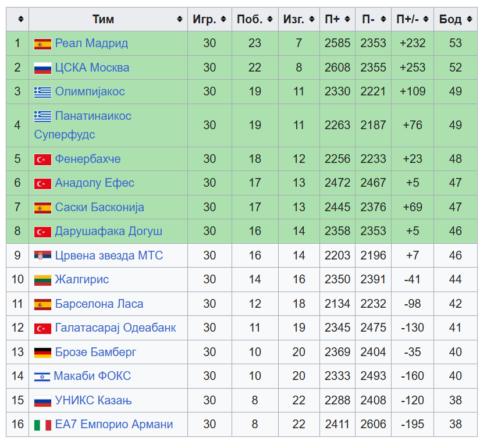Image resolution: width=487 pixels, height=448 pixels.
Task: Sort table by П- column arrows
Action: pos(383,19)
